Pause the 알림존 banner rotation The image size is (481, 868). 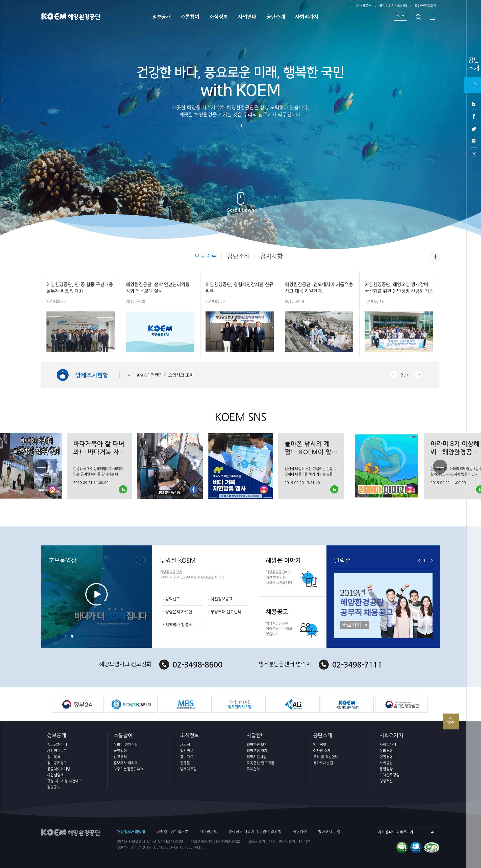pos(425,560)
